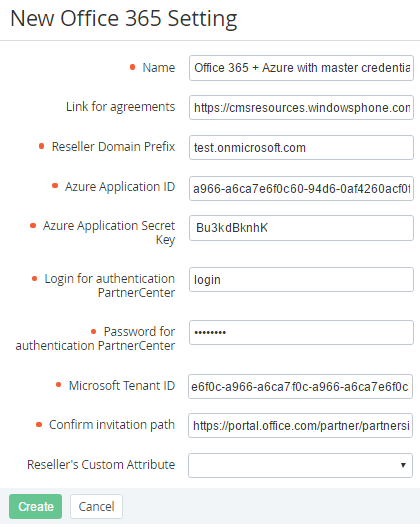The width and height of the screenshot is (420, 527).
Task: Select the Login for authentication PartnerCenter field
Action: coord(301,280)
